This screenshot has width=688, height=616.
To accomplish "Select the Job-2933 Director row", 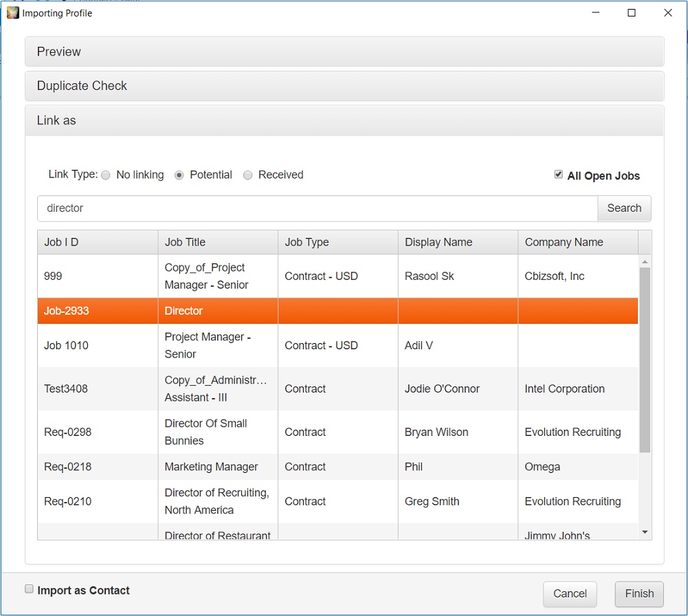I will coord(337,311).
